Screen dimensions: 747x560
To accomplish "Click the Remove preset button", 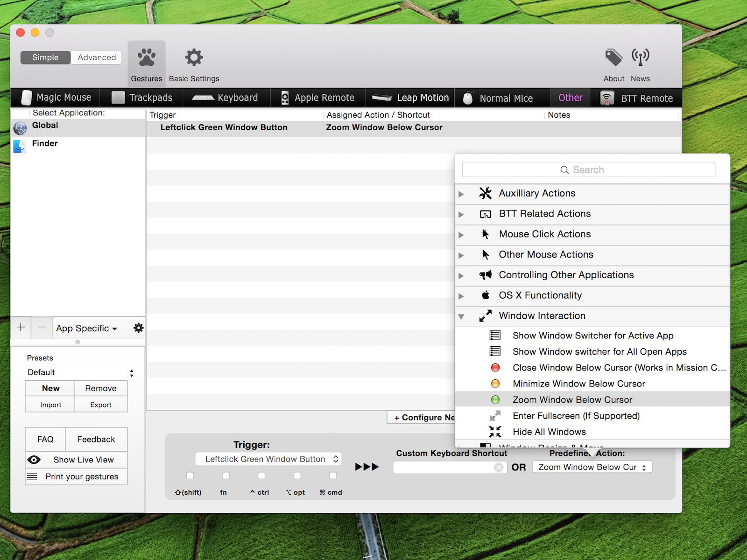I will [x=101, y=388].
